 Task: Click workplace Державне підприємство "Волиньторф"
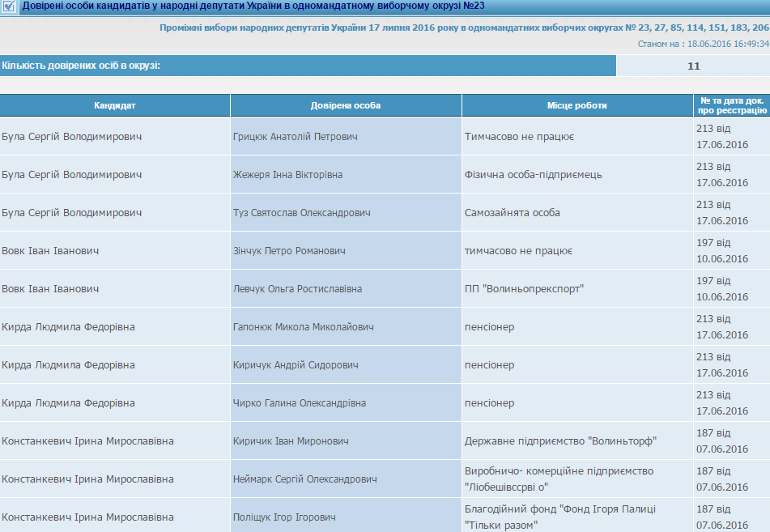560,441
